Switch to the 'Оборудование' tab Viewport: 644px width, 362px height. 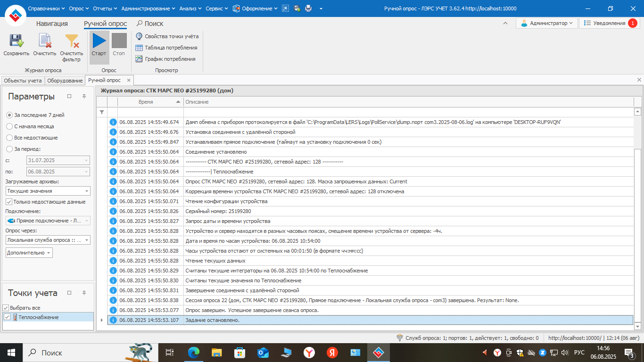coord(65,81)
